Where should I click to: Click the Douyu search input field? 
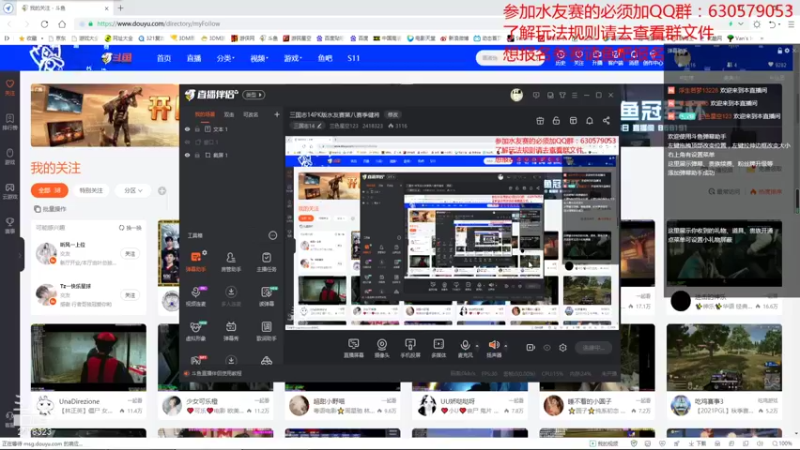click(x=504, y=58)
